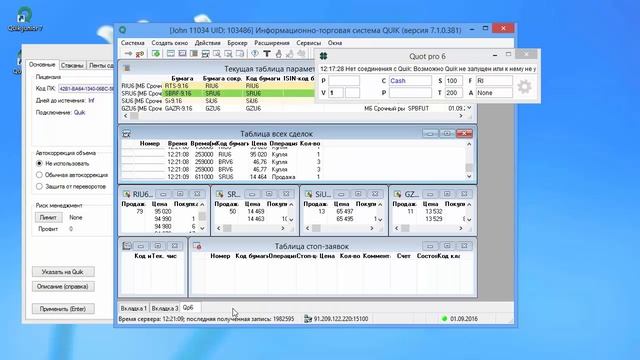Open the Сервисы menu

coord(309,43)
